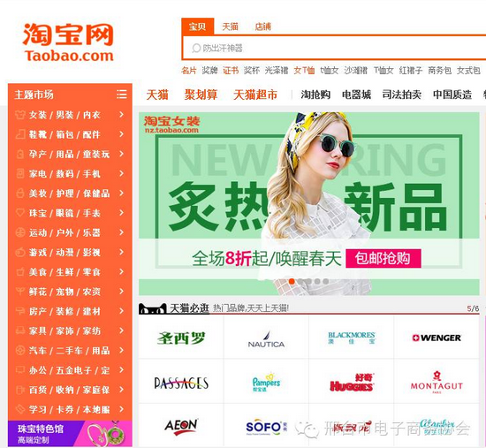Open the 聚划算 navigation link
The height and width of the screenshot is (448, 486).
(201, 95)
